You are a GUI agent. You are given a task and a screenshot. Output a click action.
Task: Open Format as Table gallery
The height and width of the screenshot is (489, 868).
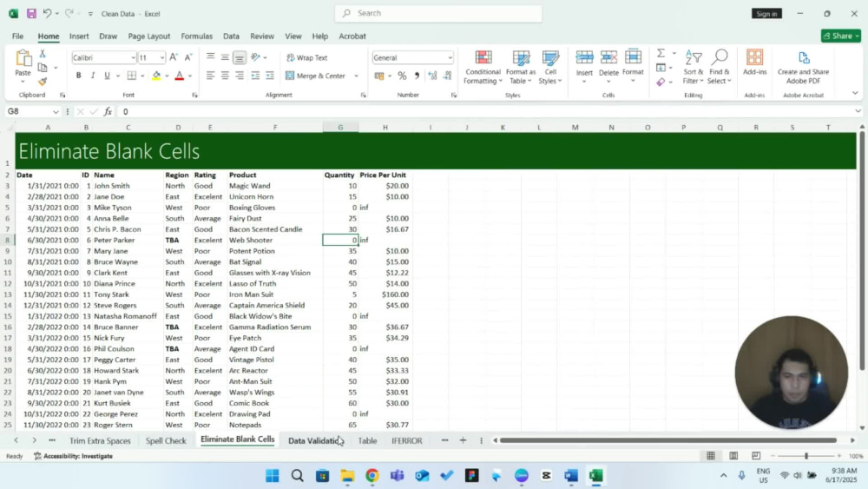tap(520, 68)
